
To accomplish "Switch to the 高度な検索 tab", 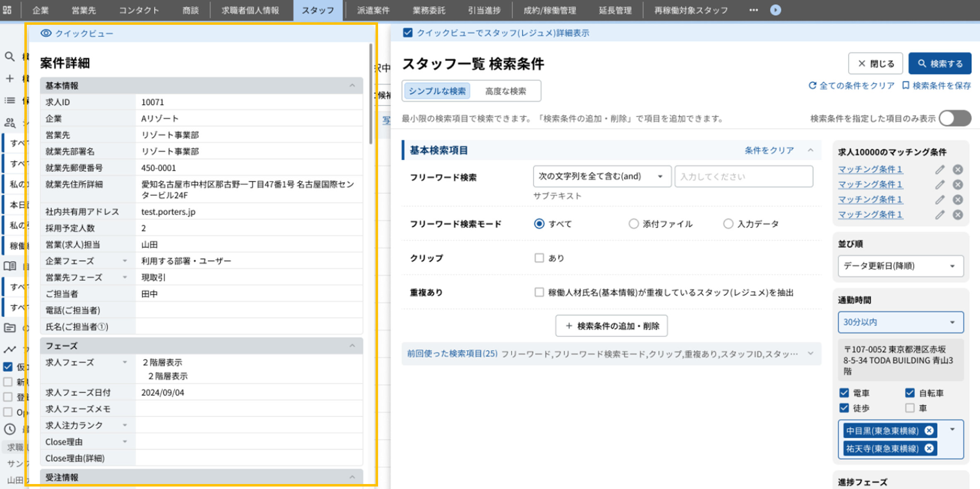I will pyautogui.click(x=505, y=91).
